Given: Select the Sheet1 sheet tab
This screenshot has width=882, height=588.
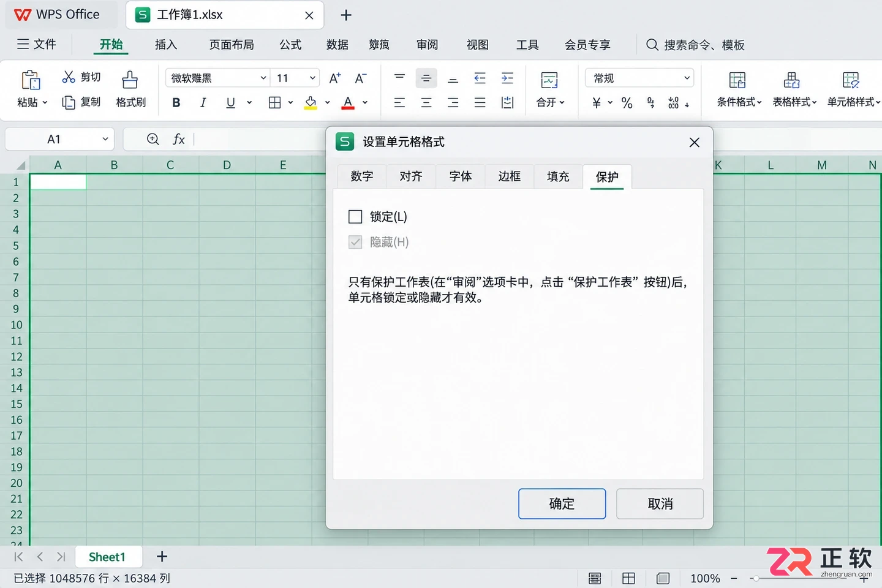Looking at the screenshot, I should click(x=107, y=557).
